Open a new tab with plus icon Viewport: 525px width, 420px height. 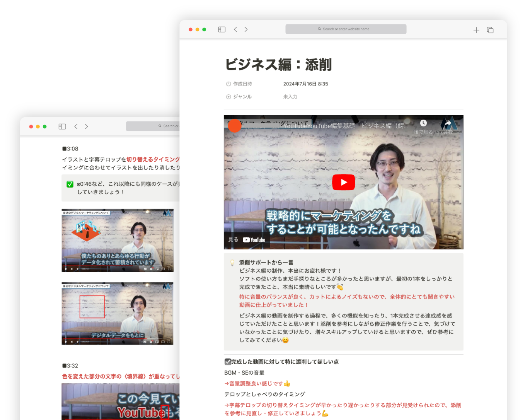click(x=476, y=30)
